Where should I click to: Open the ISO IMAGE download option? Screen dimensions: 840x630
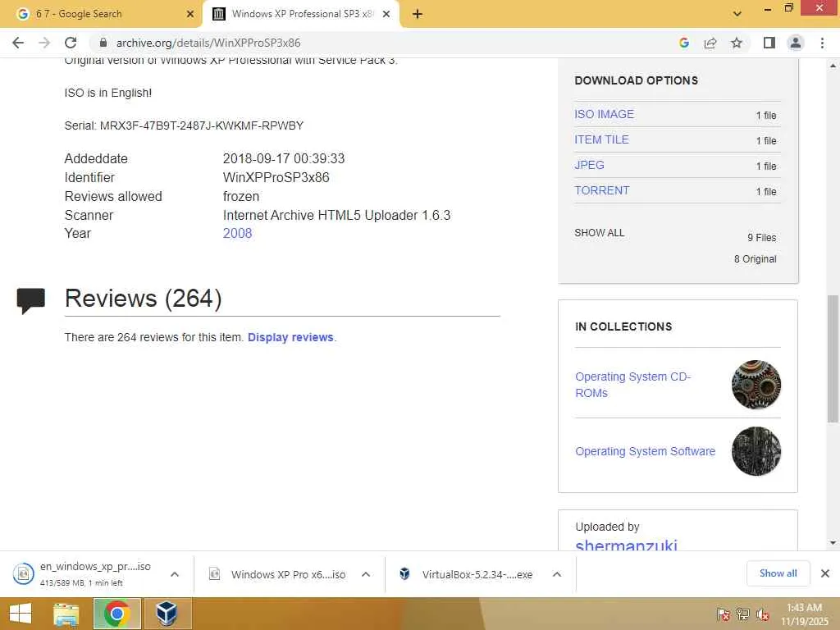[605, 114]
